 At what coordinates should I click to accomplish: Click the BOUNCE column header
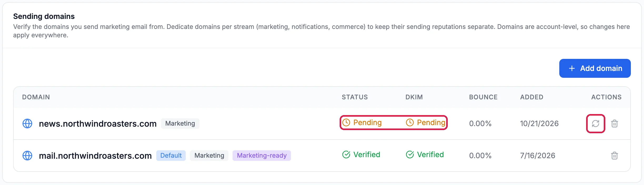(x=483, y=97)
